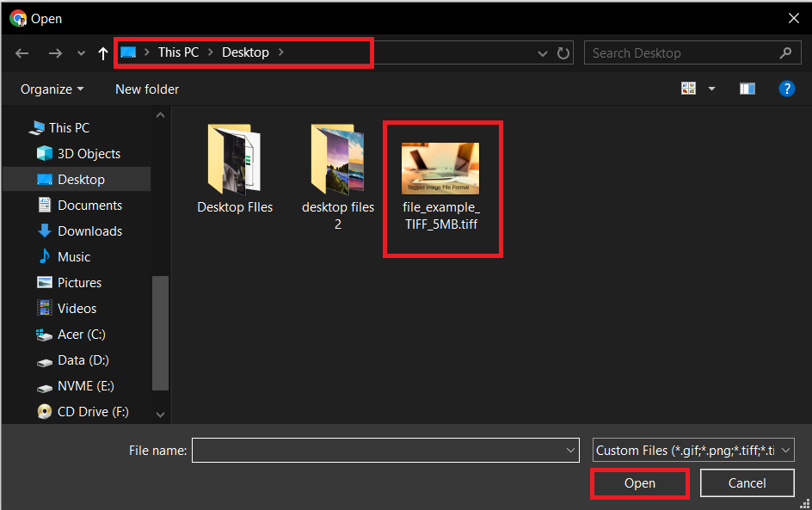Select the file_example_TIFF_5MB.tiff thumbnail
812x510 pixels.
pos(443,168)
